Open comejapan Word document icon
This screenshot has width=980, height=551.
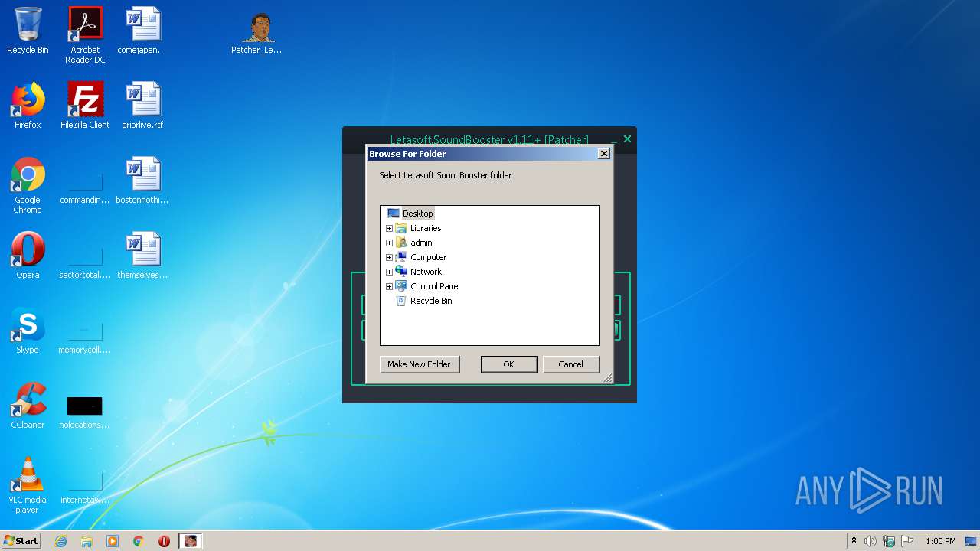tap(142, 31)
